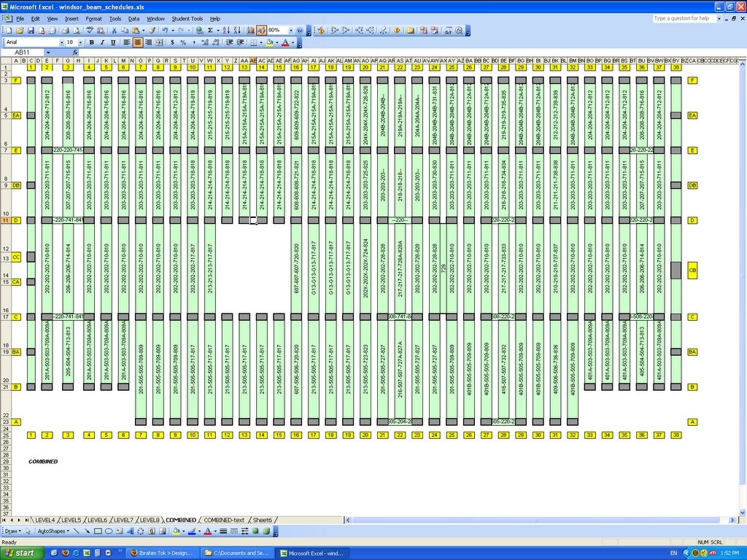Insert WordArt from the Drawing toolbar

click(x=130, y=532)
